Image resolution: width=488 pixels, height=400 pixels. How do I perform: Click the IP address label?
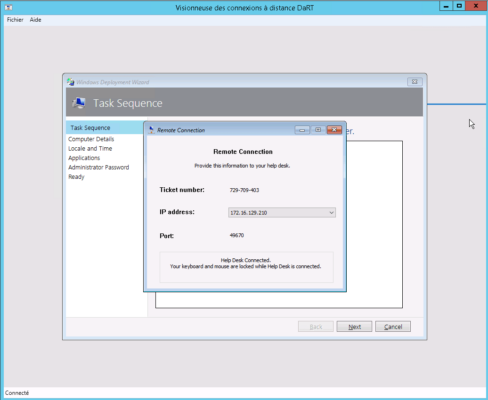(x=177, y=212)
